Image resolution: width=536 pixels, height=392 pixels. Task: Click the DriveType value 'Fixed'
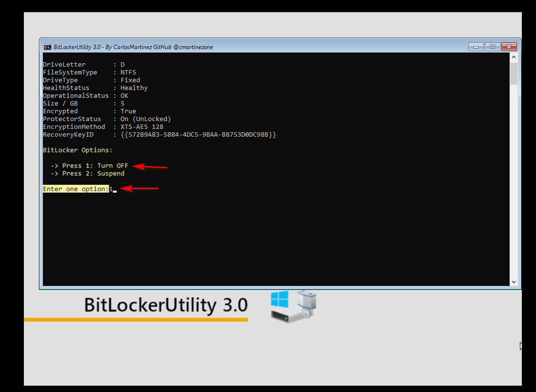tap(130, 80)
